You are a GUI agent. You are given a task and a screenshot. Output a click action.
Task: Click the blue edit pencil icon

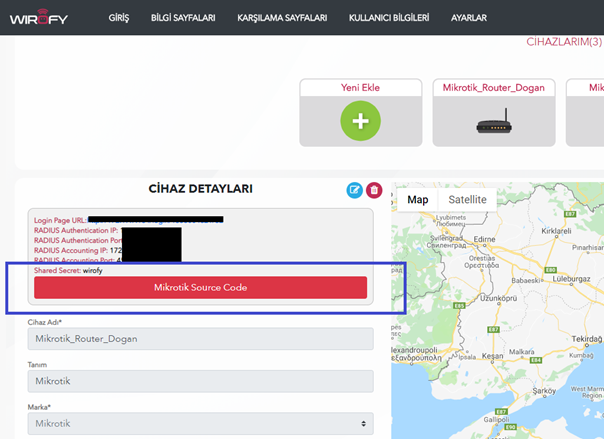coord(354,190)
